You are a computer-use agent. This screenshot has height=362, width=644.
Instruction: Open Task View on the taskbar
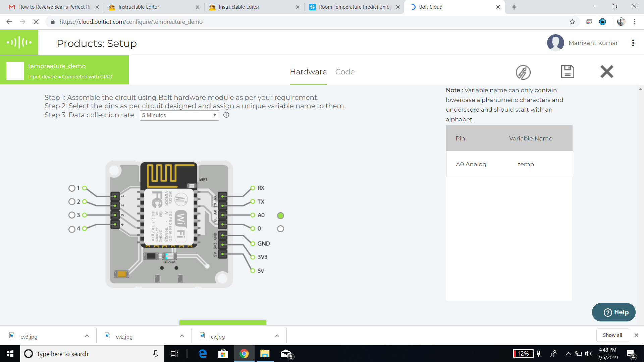(x=174, y=354)
